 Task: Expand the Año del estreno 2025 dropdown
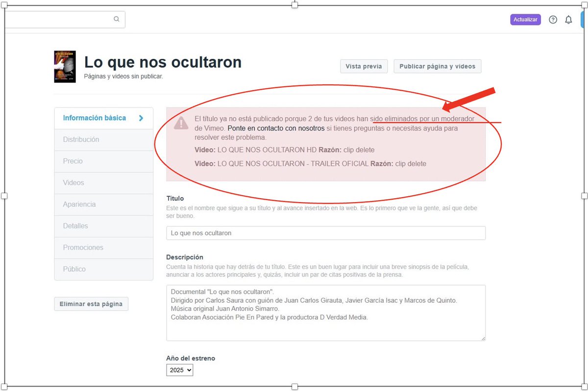[180, 370]
